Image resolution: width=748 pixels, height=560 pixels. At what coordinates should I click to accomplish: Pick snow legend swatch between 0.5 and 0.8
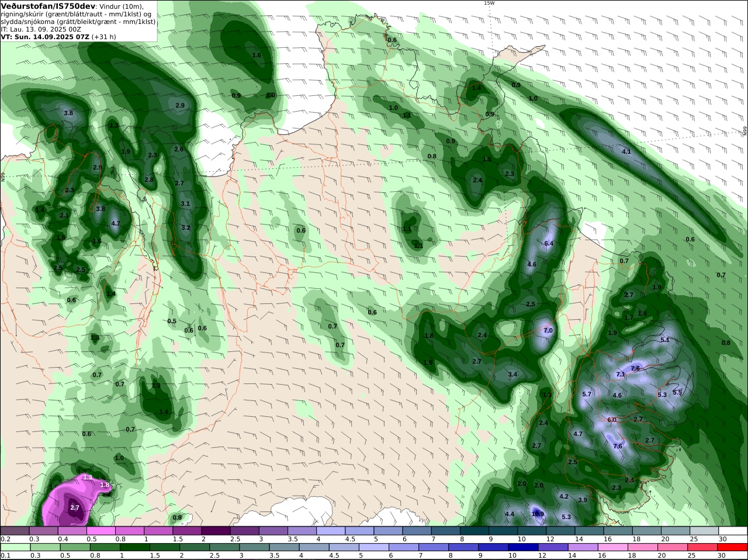pos(101,530)
